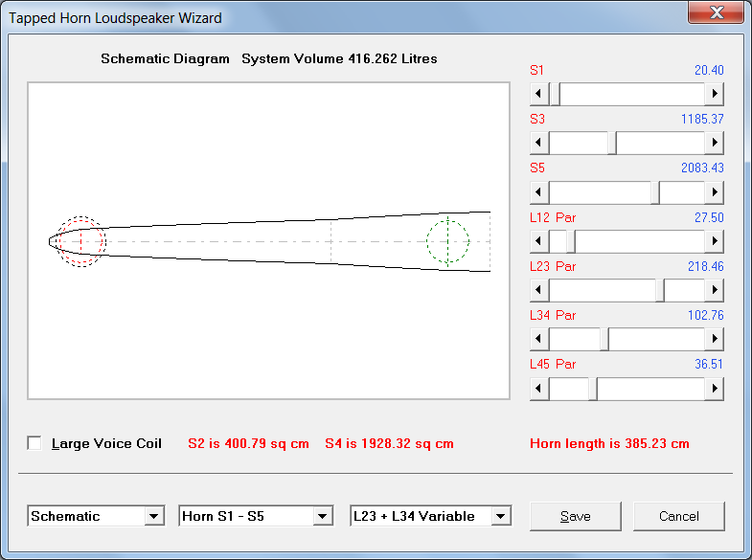Click the L12 Par label
This screenshot has height=560, width=752.
pos(553,217)
